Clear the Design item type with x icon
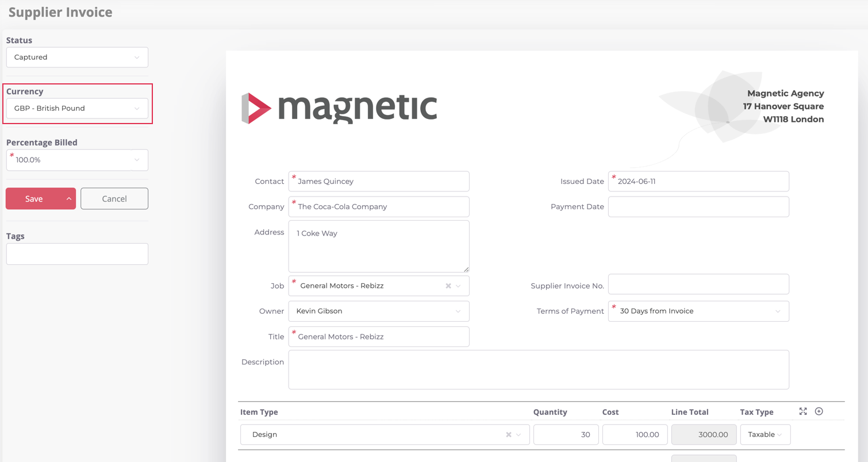 click(509, 435)
